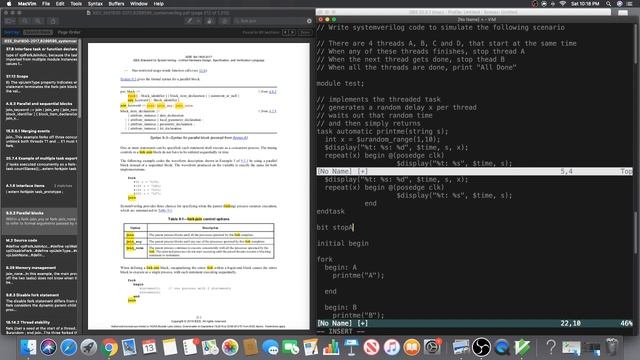Screen dimensions: 640x360
Task: Click Preview zoom in button
Action: [38, 21]
